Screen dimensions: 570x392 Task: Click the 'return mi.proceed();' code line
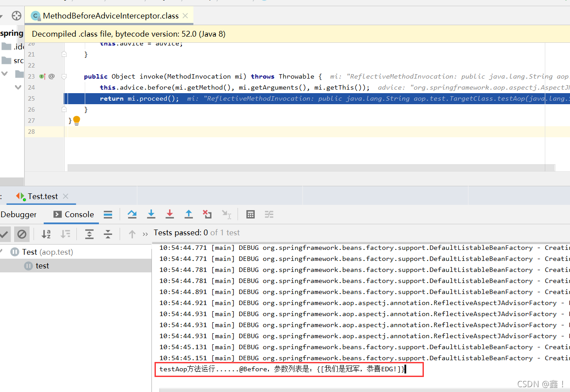pos(140,98)
